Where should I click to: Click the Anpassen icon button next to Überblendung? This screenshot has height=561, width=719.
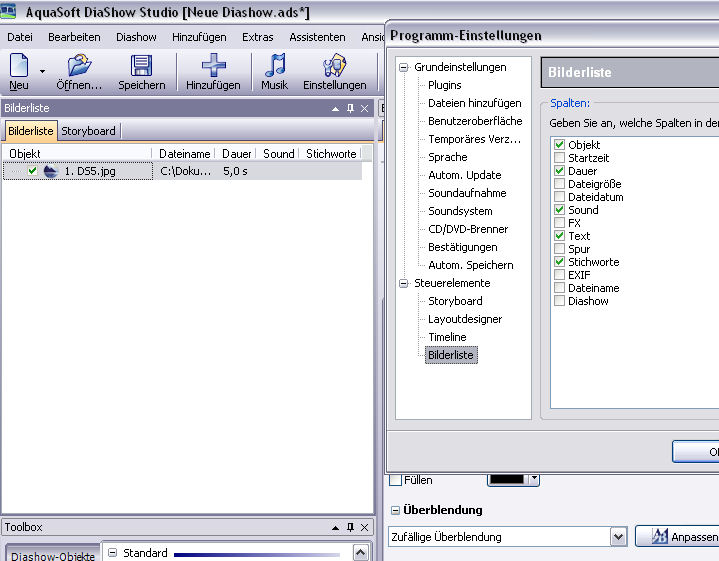pos(660,537)
